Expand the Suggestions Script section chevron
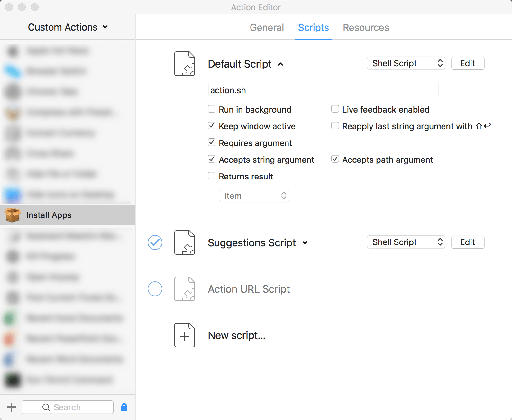 [305, 243]
